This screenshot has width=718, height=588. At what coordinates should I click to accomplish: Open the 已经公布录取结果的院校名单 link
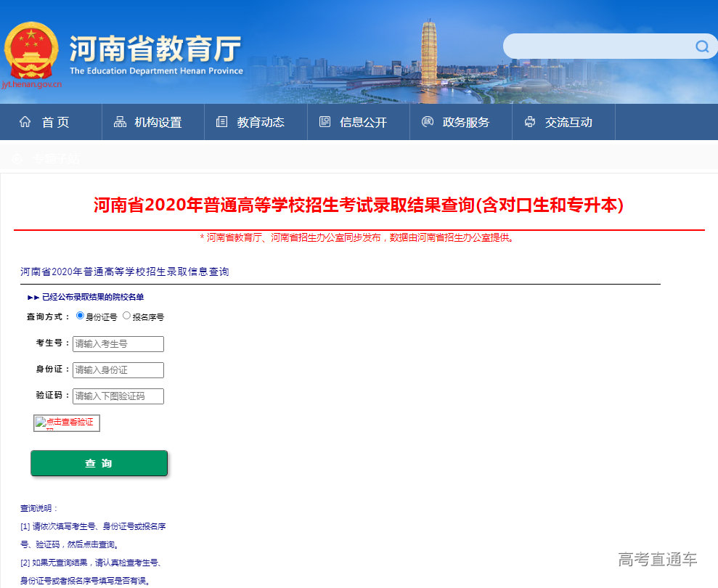point(94,297)
